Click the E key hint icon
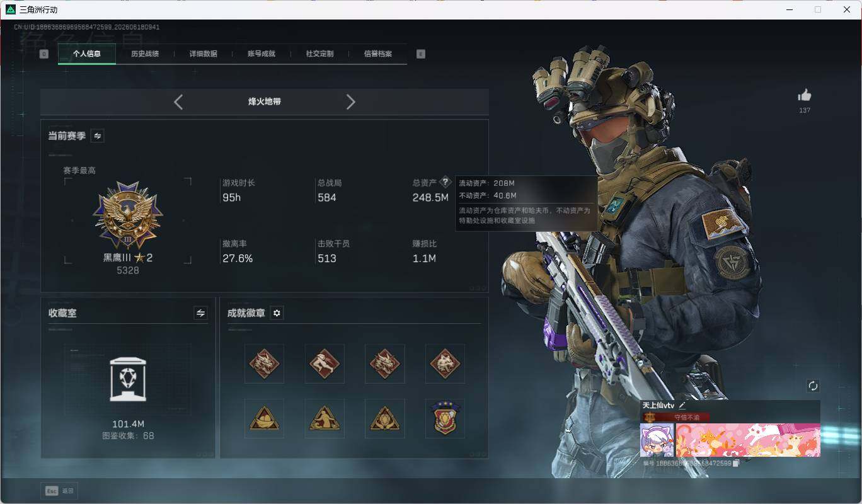This screenshot has width=862, height=504. 421,54
